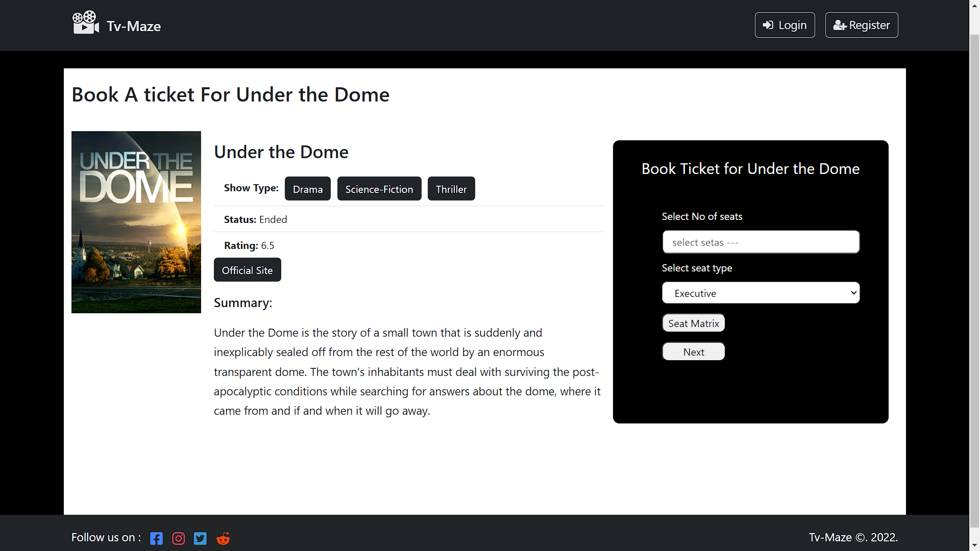Focus the select seats number field
Viewport: 980px width, 551px height.
point(761,242)
